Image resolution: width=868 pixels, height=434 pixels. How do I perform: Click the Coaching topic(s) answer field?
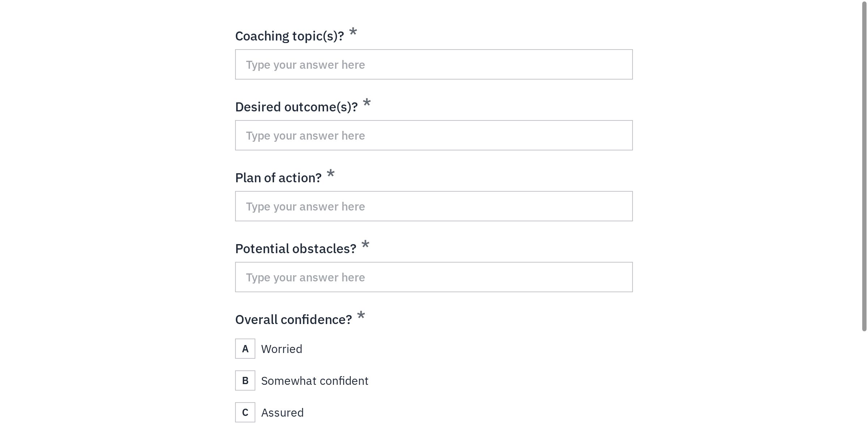(434, 64)
